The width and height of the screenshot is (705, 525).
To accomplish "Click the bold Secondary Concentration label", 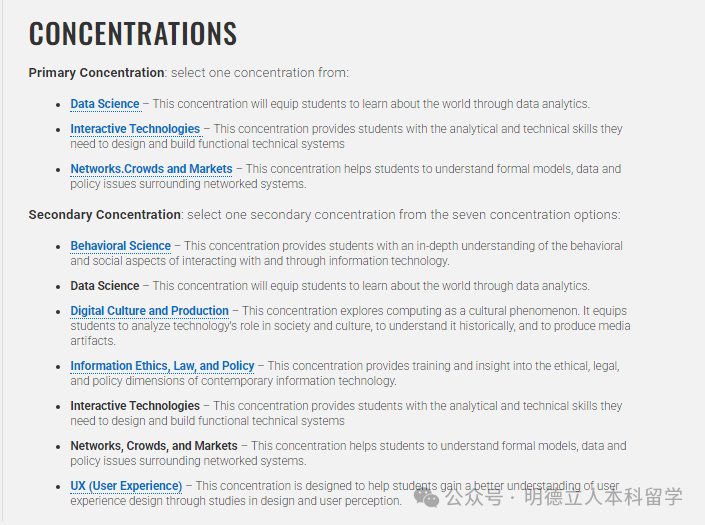I will pyautogui.click(x=105, y=215).
